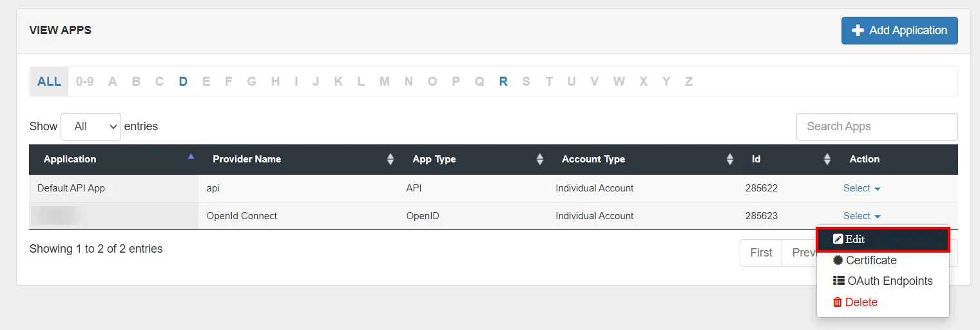The image size is (980, 330).
Task: Click the OpenID app type cell
Action: pos(473,216)
